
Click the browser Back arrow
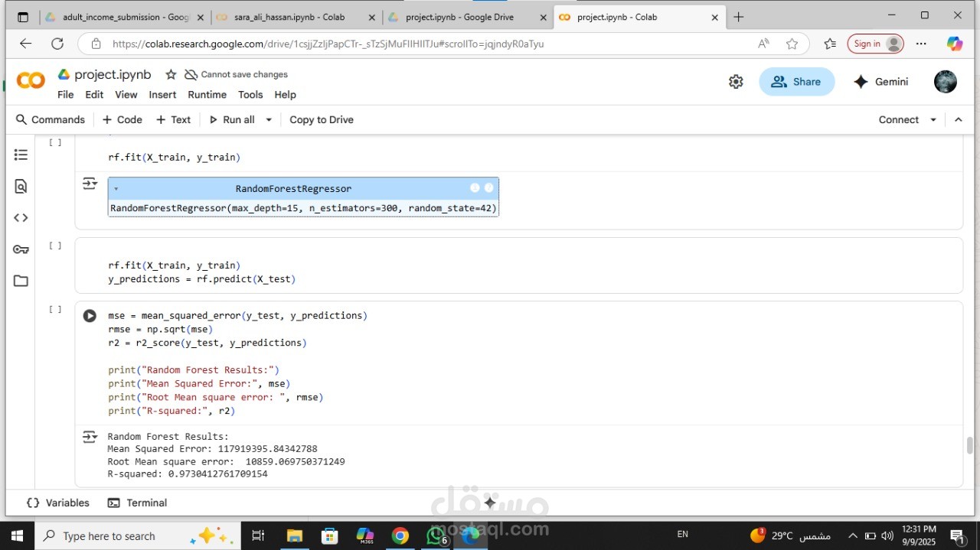pyautogui.click(x=25, y=44)
